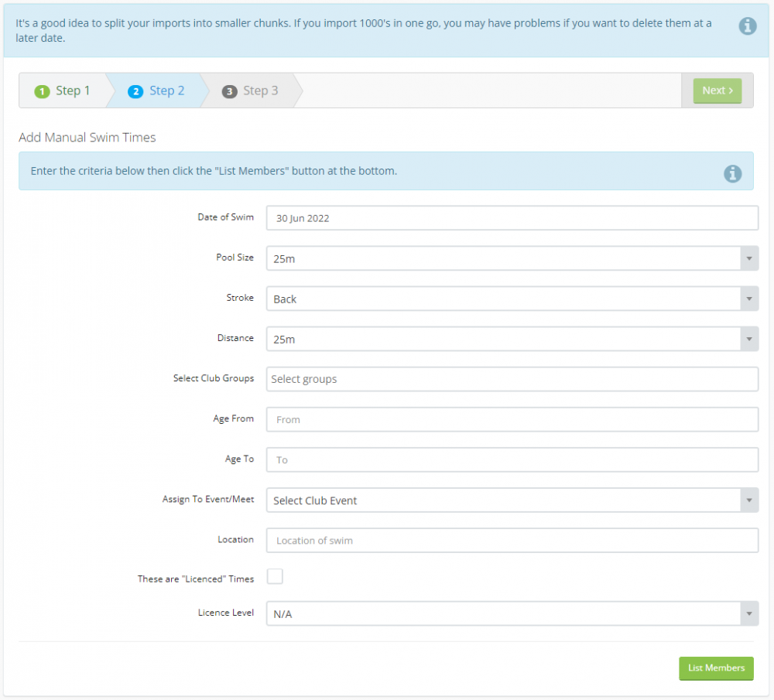Click the info icon in the top import warning banner
This screenshot has width=774, height=700.
point(747,26)
